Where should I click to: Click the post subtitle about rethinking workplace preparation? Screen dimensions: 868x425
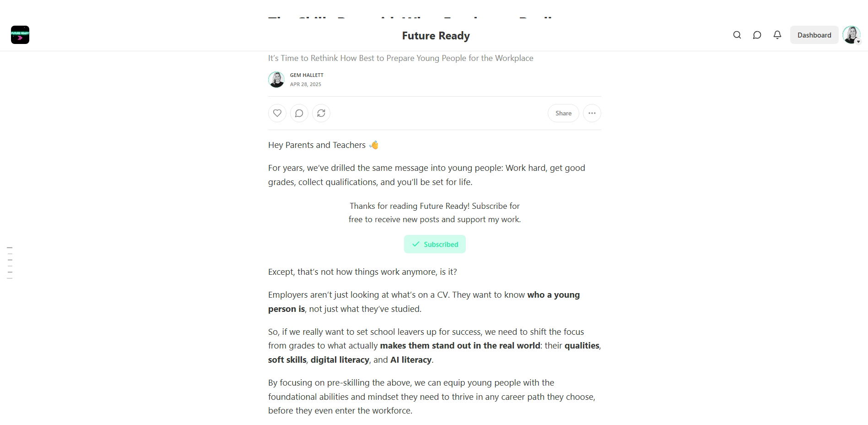point(400,58)
